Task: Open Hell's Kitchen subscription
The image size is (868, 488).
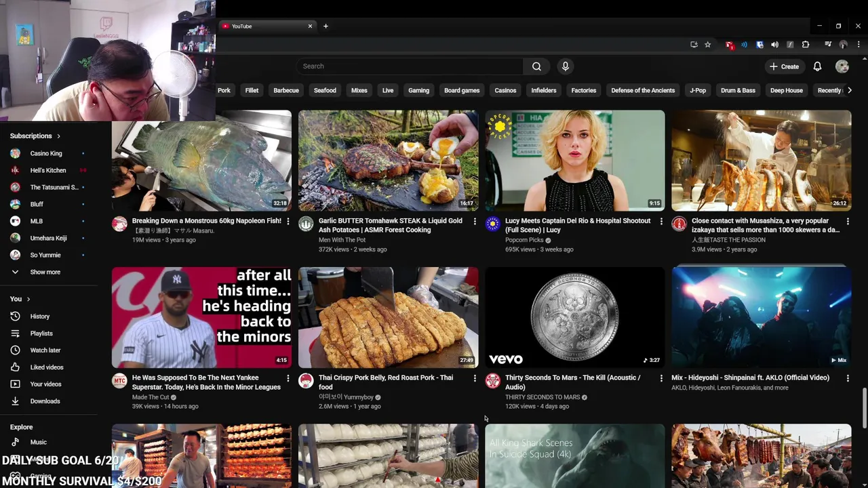Action: click(x=49, y=170)
